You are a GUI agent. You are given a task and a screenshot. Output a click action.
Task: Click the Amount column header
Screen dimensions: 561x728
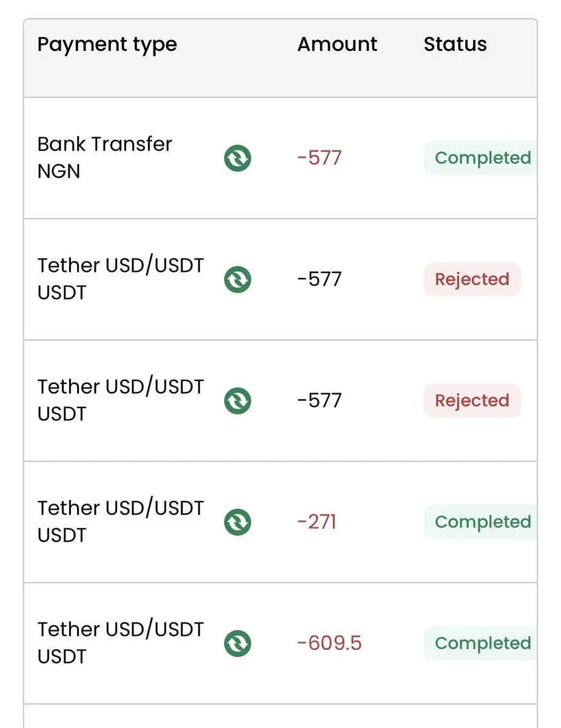[x=337, y=44]
